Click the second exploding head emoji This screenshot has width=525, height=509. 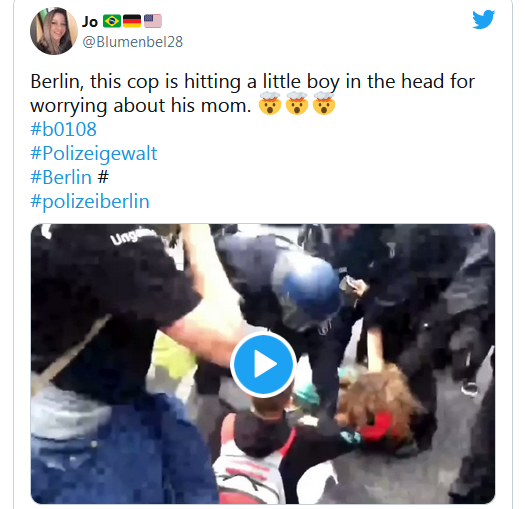pyautogui.click(x=297, y=103)
